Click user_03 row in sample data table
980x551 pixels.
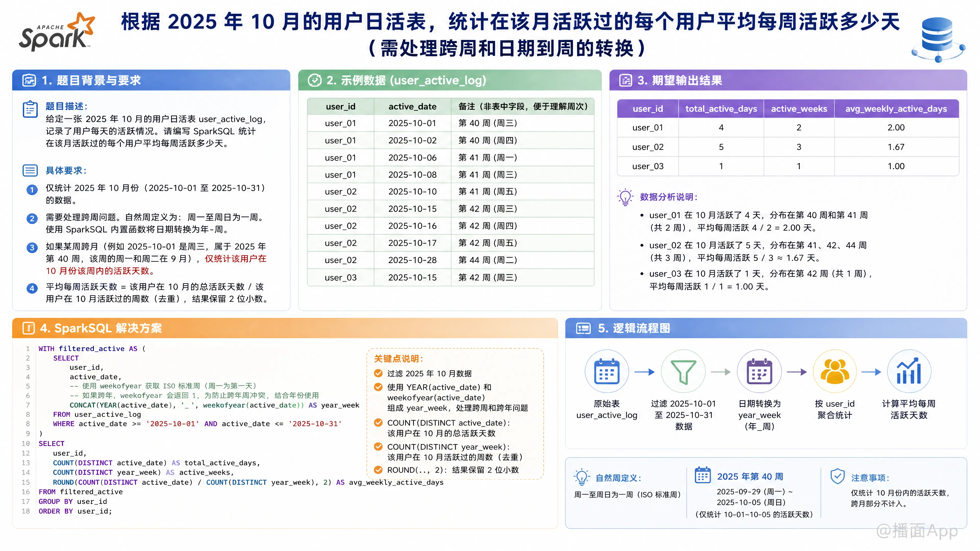450,278
